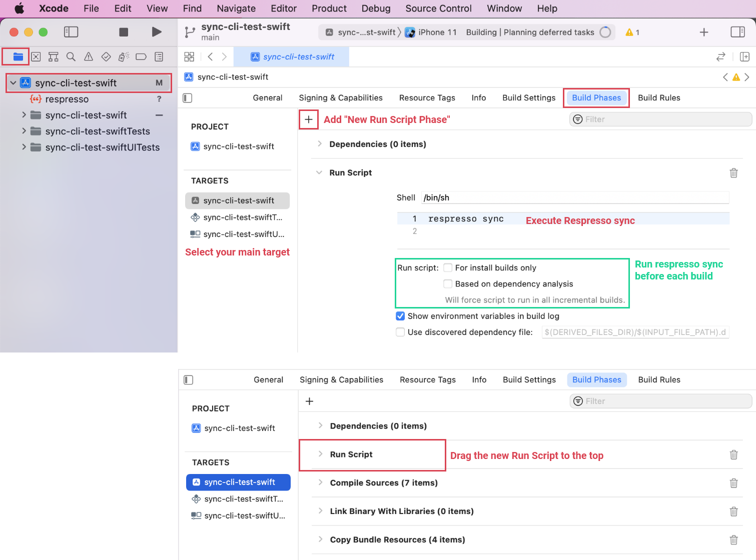The height and width of the screenshot is (560, 756).
Task: Expand Compile Sources (7 items)
Action: 320,482
